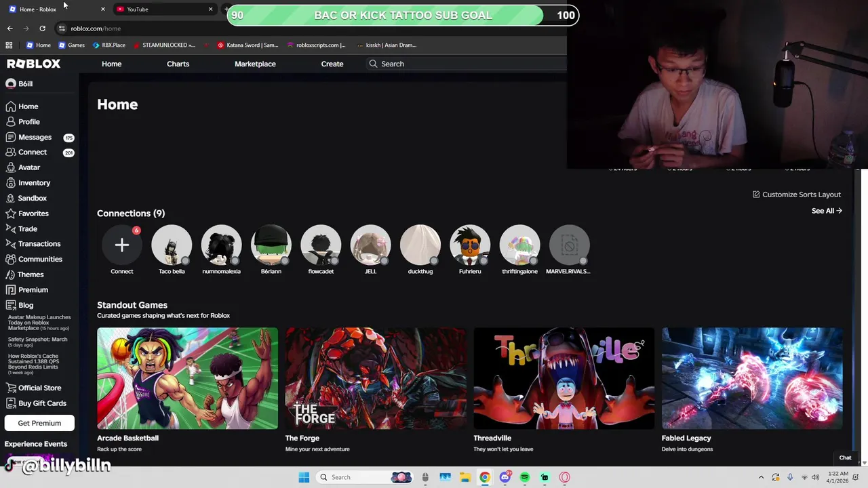Open Spotify from the taskbar
Image resolution: width=868 pixels, height=488 pixels.
(525, 477)
